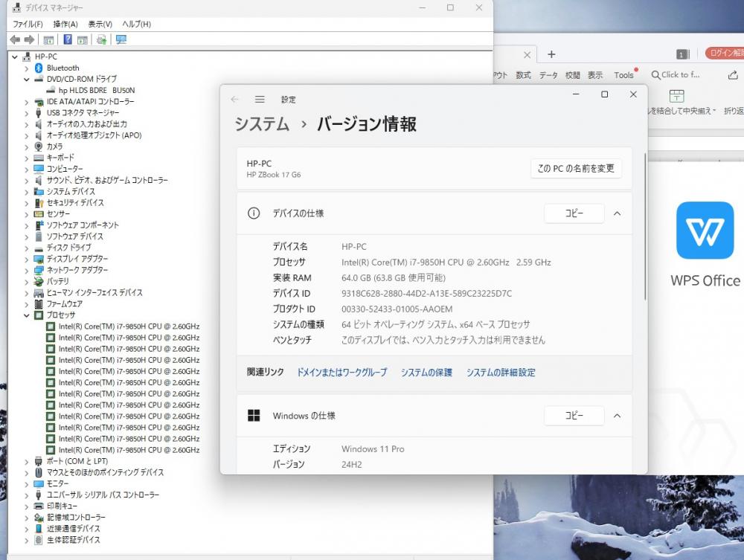
Task: Click the battery (バッテリ) category icon
Action: click(39, 281)
